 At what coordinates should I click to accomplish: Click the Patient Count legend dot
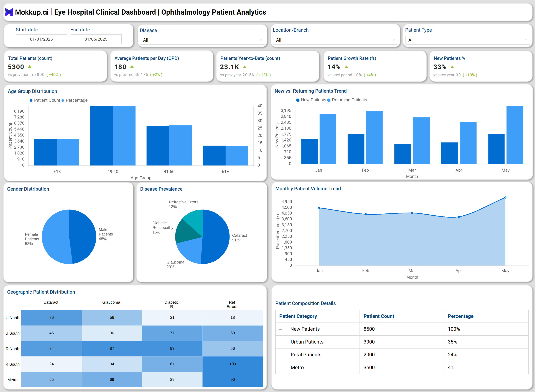31,100
